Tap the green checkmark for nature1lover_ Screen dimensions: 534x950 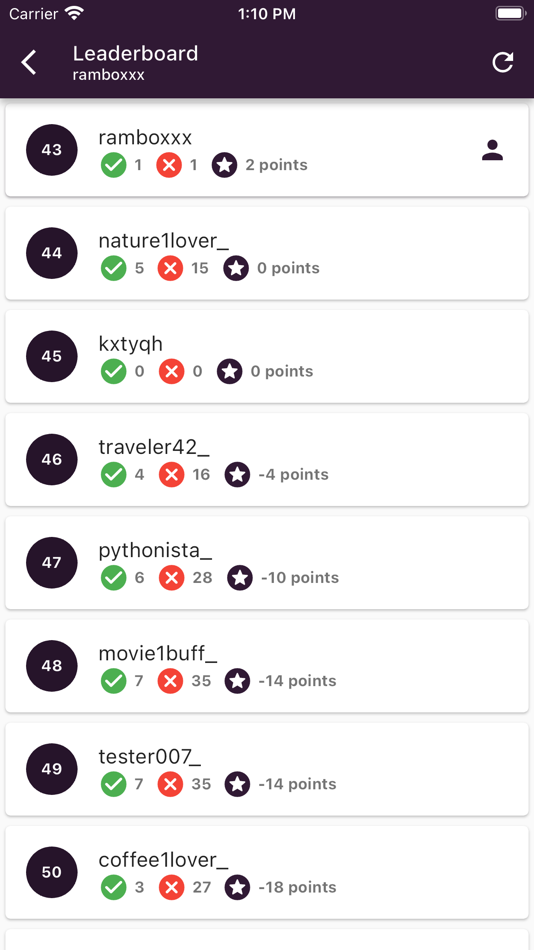[x=113, y=268]
